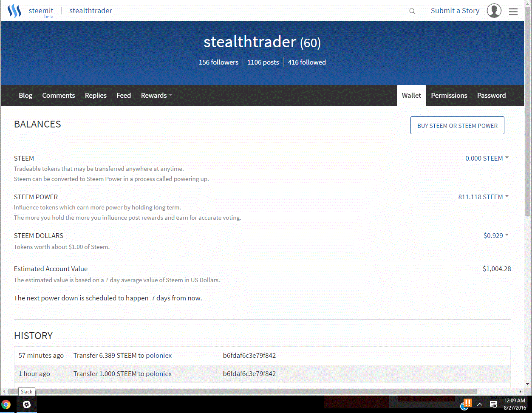Open Chrome from the taskbar
The width and height of the screenshot is (532, 413).
[x=6, y=405]
